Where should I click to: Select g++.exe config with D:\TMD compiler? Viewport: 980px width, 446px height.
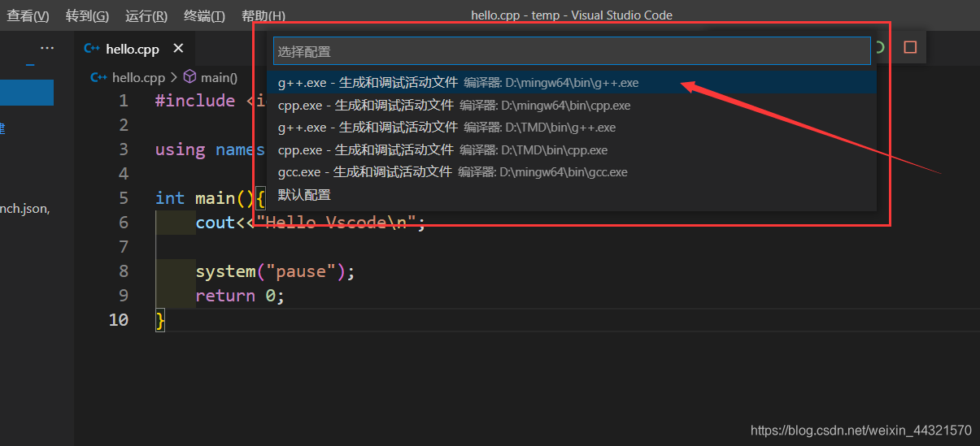(x=572, y=128)
